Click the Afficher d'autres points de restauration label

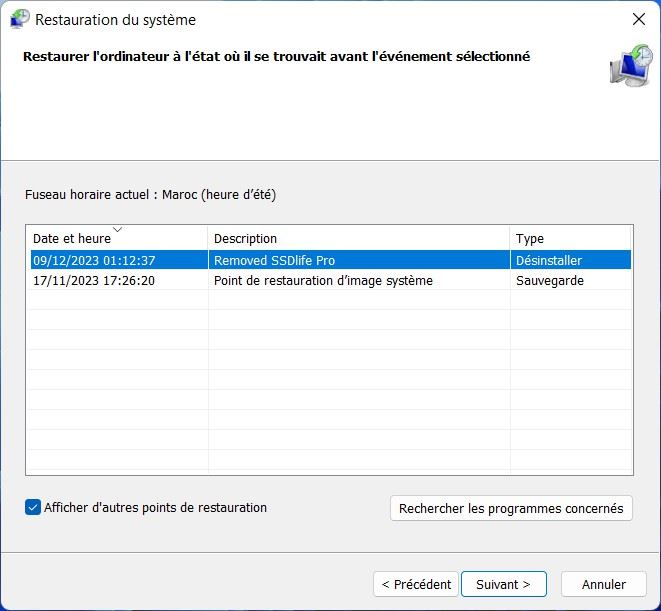point(155,507)
